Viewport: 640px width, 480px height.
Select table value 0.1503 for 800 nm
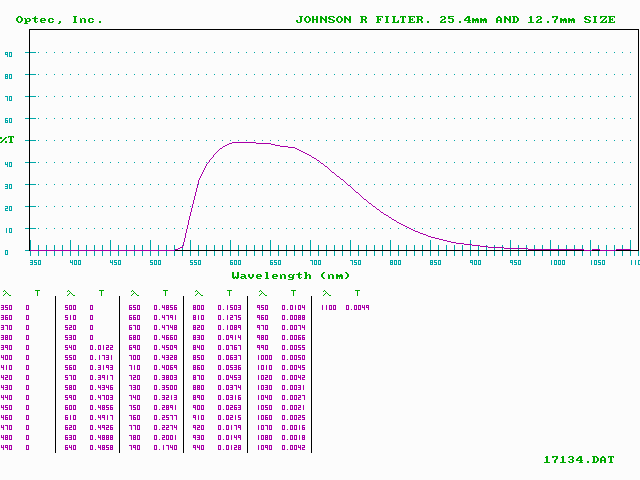[x=229, y=307]
